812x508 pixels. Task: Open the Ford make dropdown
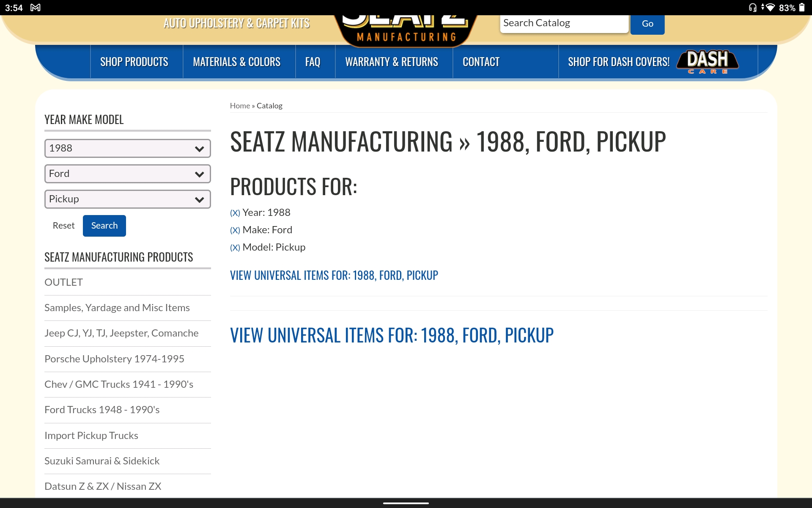pyautogui.click(x=127, y=174)
